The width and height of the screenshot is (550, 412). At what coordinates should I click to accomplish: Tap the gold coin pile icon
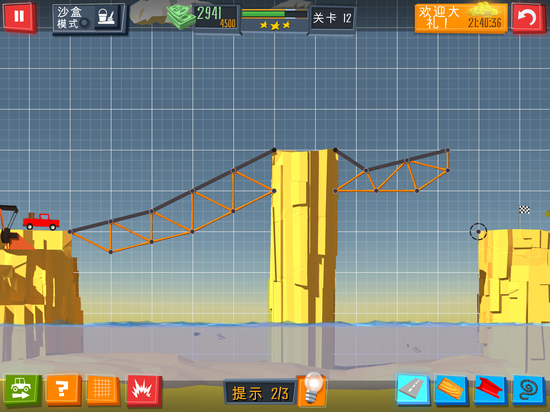point(484,9)
